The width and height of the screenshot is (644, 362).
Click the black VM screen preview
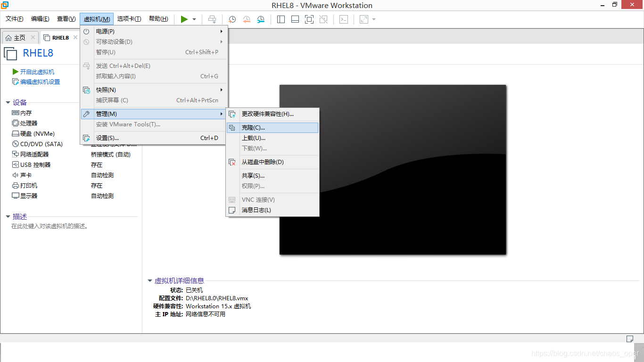393,170
